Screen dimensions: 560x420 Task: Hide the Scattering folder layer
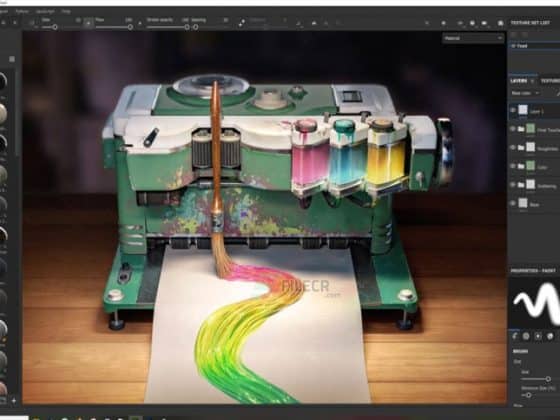513,185
